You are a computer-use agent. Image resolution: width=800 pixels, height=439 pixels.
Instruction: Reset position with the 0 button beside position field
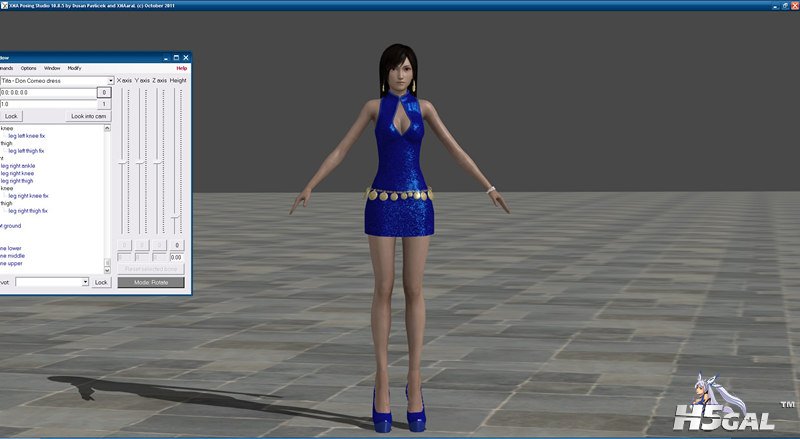[104, 92]
